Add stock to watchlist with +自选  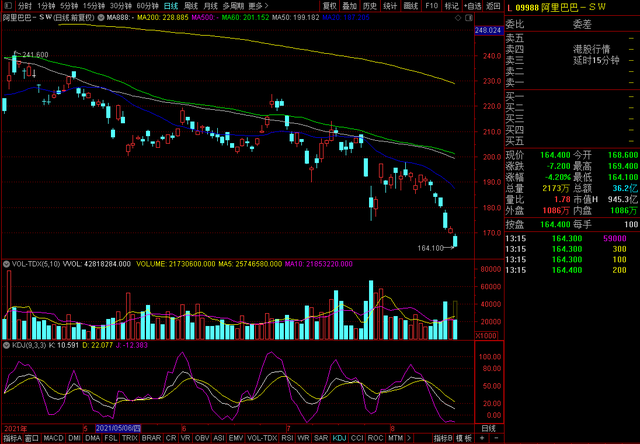point(473,6)
